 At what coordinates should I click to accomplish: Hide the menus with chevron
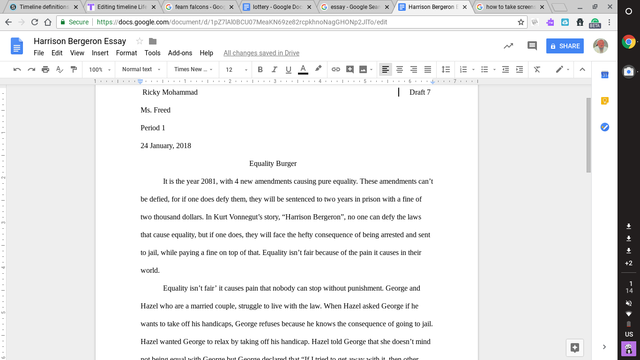[x=582, y=70]
